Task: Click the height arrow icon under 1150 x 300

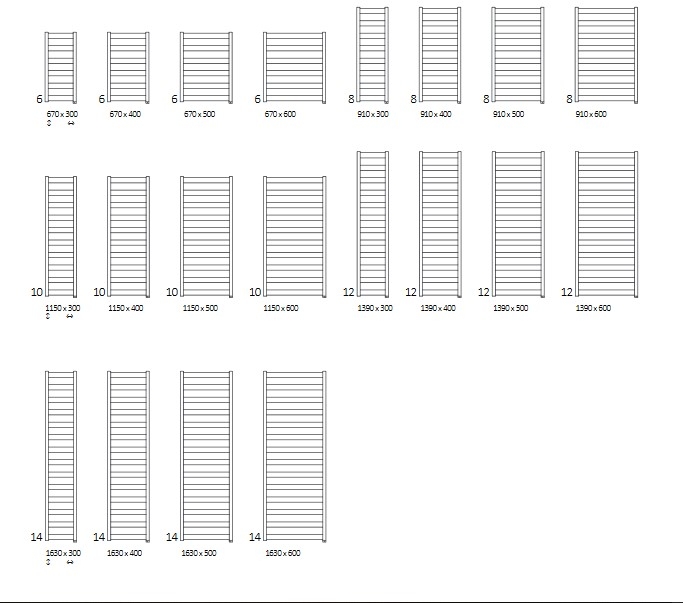Action: pyautogui.click(x=47, y=316)
